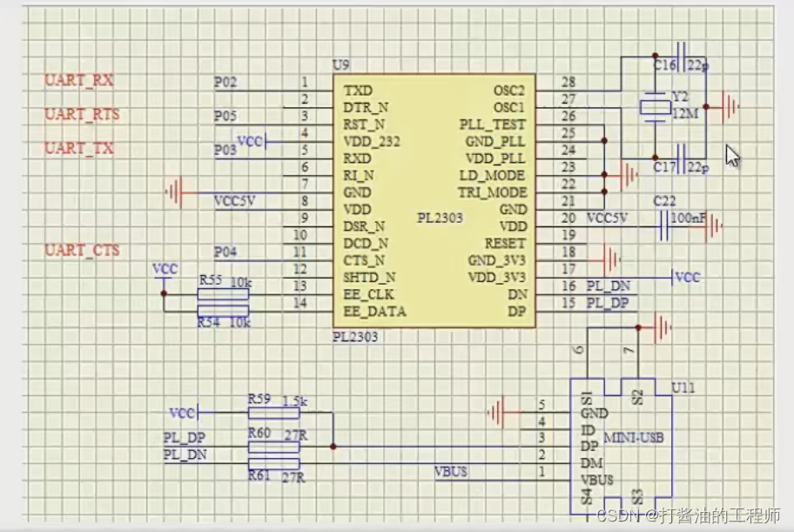This screenshot has width=794, height=532.
Task: Select the R55 10k resistor symbol
Action: (x=223, y=294)
